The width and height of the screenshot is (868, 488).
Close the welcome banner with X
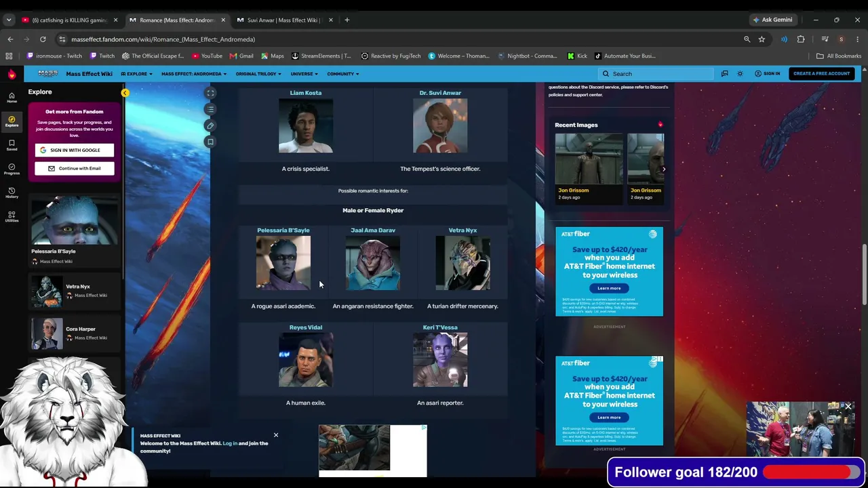276,435
